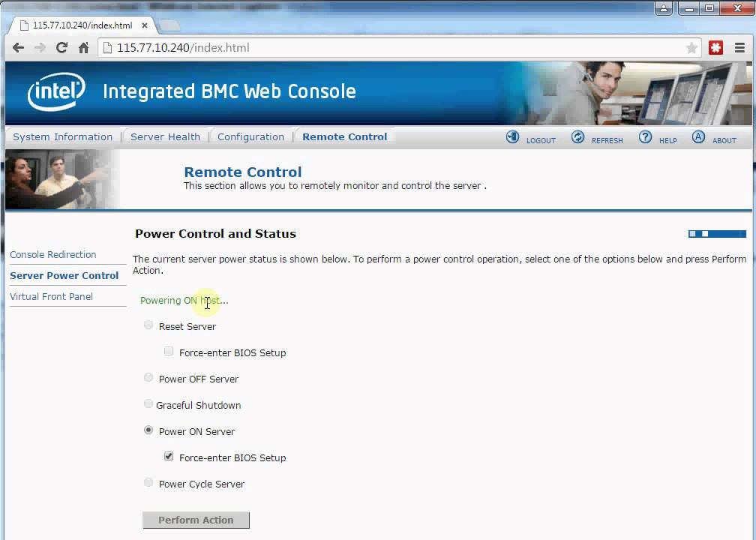Click the 'Powering ON host...' status text
This screenshot has height=540, width=756.
coord(184,300)
